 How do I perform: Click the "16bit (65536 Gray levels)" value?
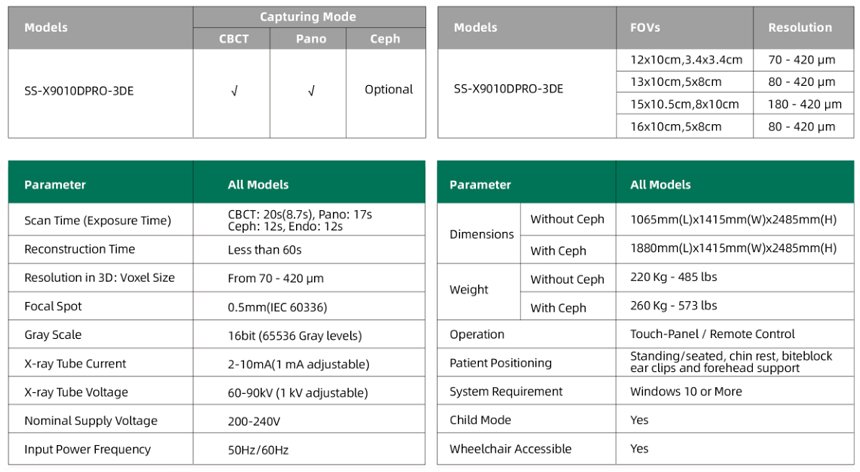pos(295,335)
